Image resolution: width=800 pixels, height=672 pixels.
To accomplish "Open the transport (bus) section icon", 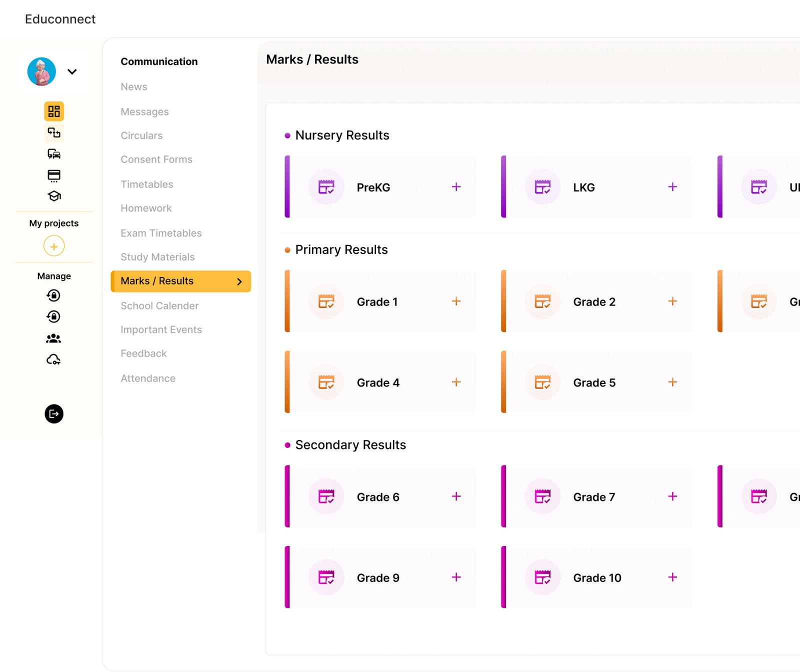I will tap(54, 154).
